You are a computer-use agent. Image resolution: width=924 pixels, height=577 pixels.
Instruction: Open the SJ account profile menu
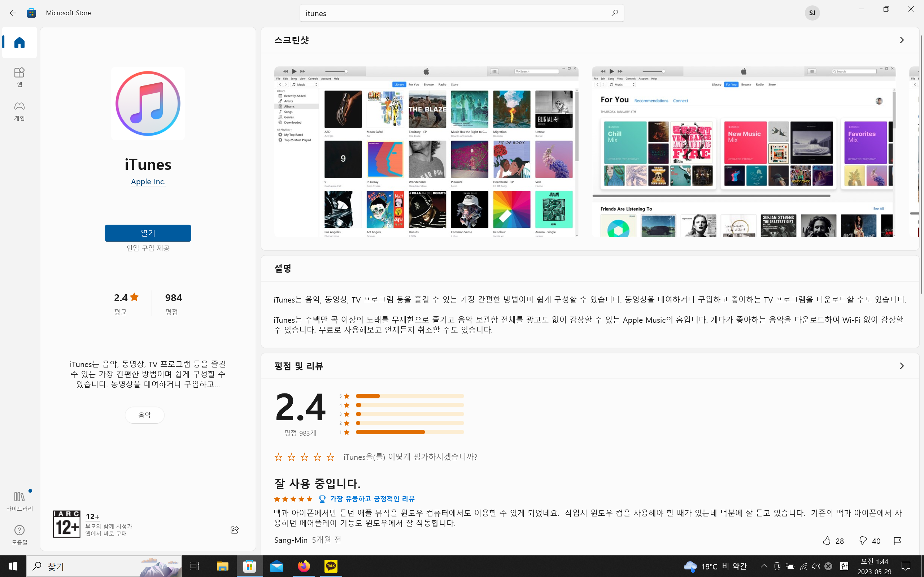point(812,13)
